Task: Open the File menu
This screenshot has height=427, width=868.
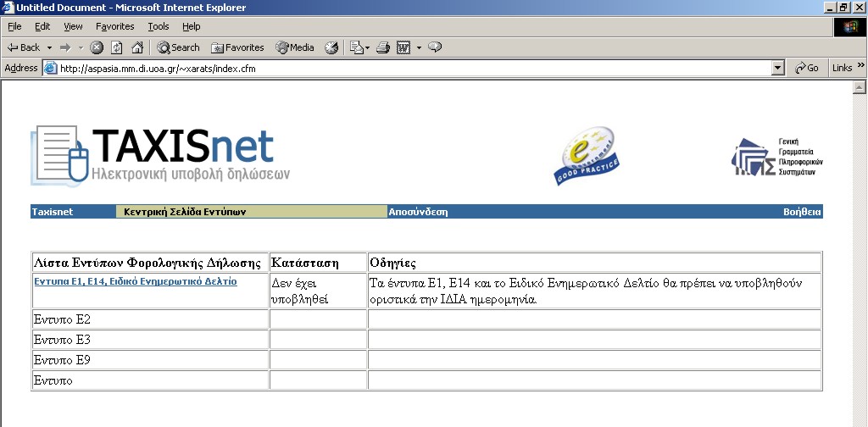Action: click(14, 26)
